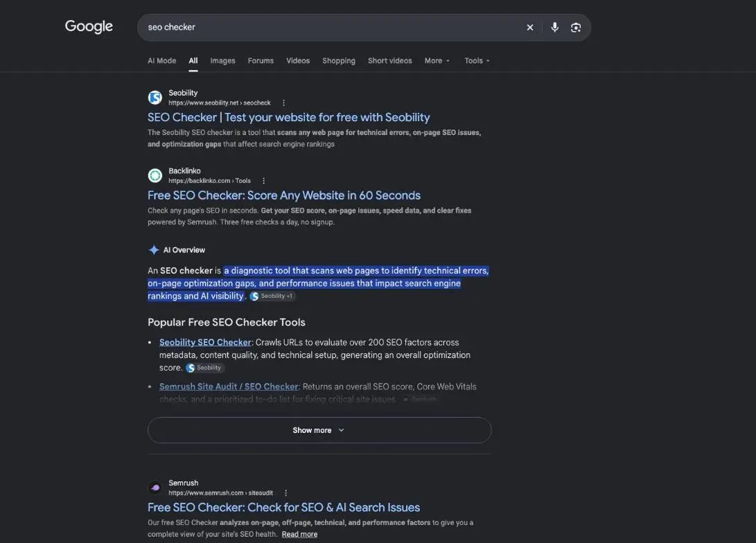The width and height of the screenshot is (756, 543).
Task: Click the 'Seobility' site name in first result
Action: pos(183,93)
